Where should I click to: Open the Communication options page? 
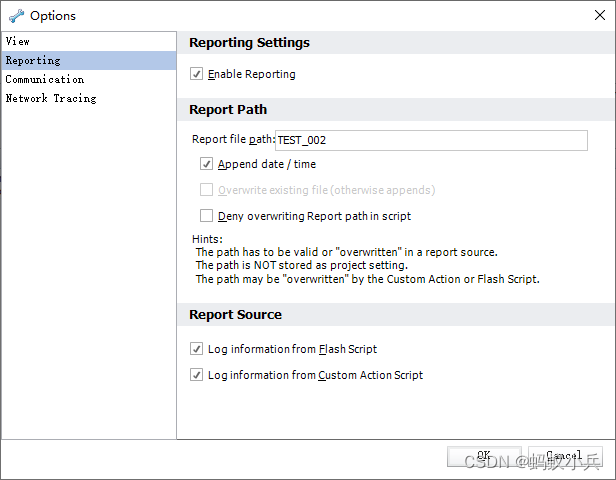(x=45, y=80)
